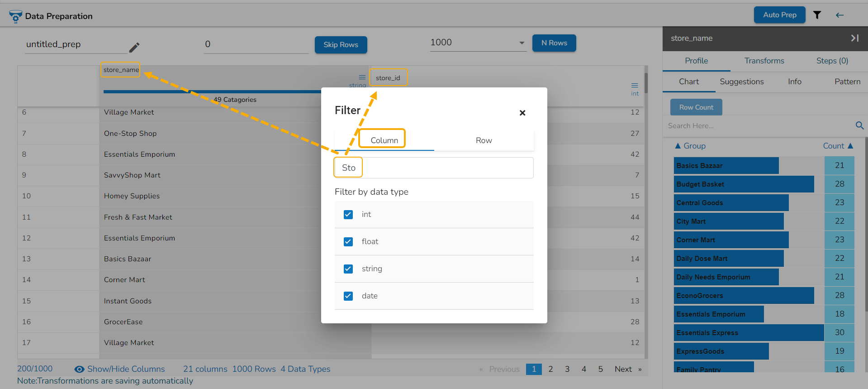Switch to the Row tab in Filter
868x389 pixels.
[x=484, y=140]
